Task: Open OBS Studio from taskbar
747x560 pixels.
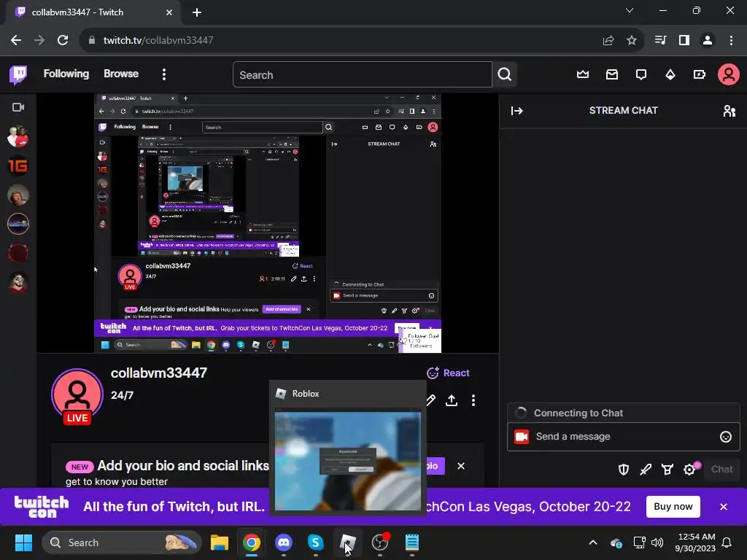Action: click(379, 542)
